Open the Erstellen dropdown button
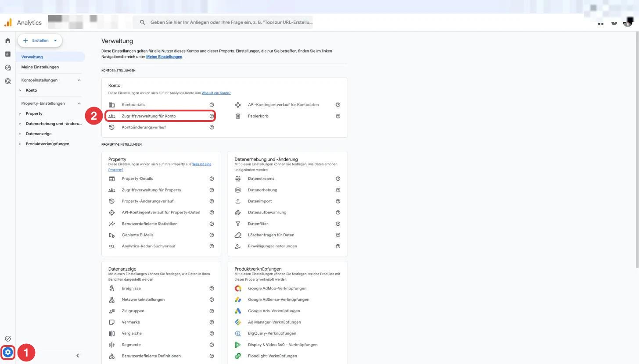Screen dimensions: 639x364 tap(40, 40)
